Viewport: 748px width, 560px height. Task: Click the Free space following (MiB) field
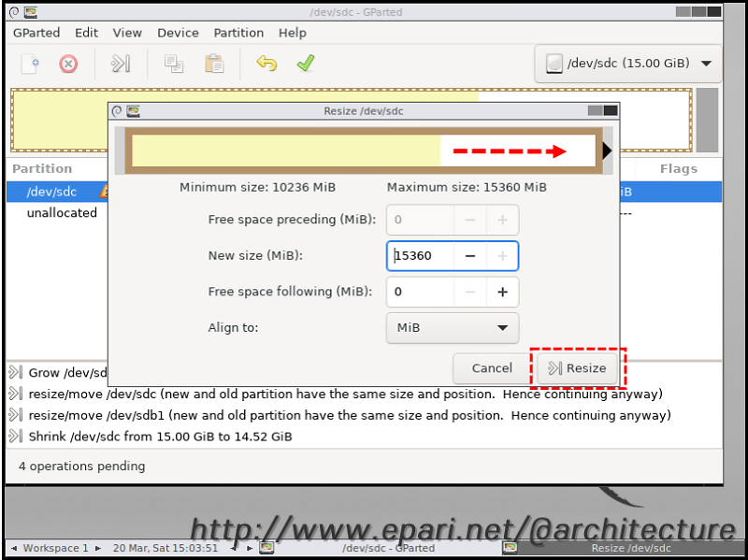pos(420,292)
